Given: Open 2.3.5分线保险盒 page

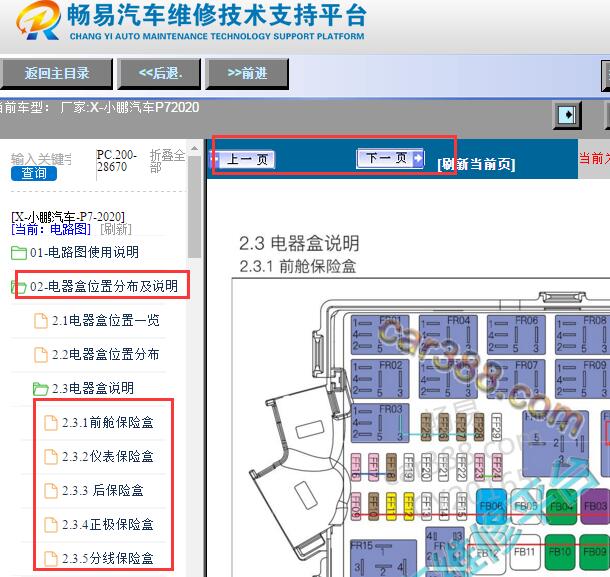Looking at the screenshot, I should (x=108, y=558).
